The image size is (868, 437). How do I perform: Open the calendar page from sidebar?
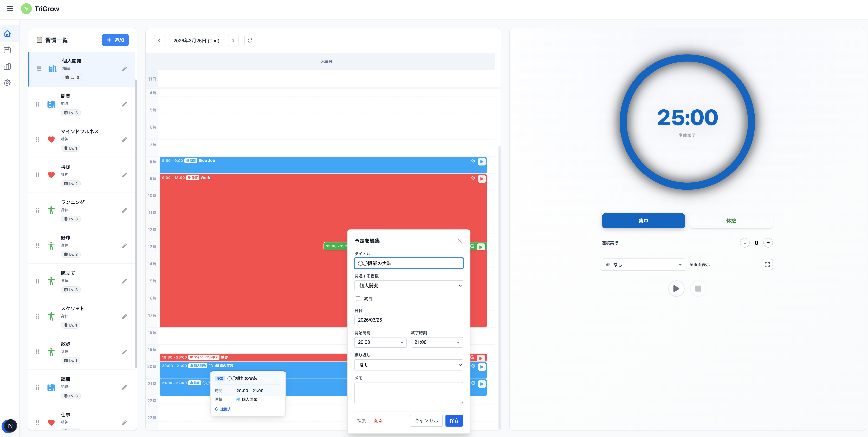pyautogui.click(x=7, y=50)
